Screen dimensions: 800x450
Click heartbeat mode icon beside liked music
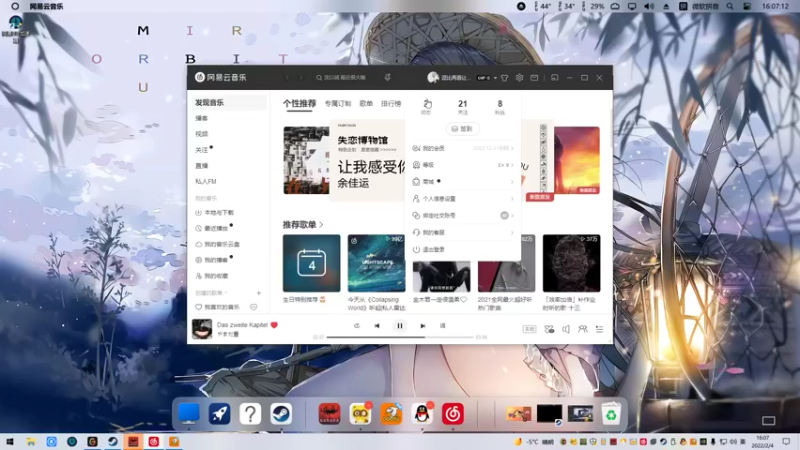[x=254, y=307]
